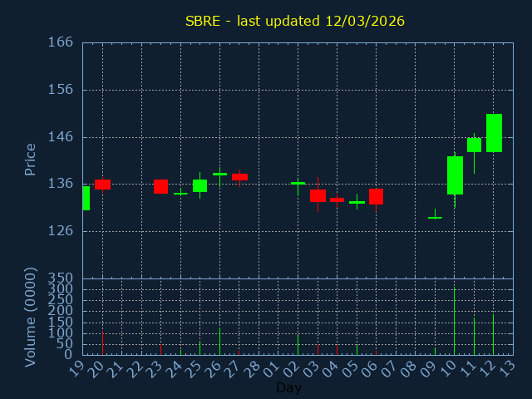Viewport: 532px width, 399px height.
Task: Click the green volume bar on day 26
Action: click(x=219, y=341)
